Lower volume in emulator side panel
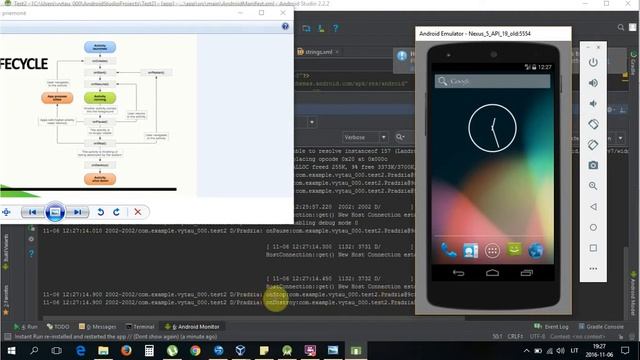The width and height of the screenshot is (640, 360). click(x=593, y=104)
